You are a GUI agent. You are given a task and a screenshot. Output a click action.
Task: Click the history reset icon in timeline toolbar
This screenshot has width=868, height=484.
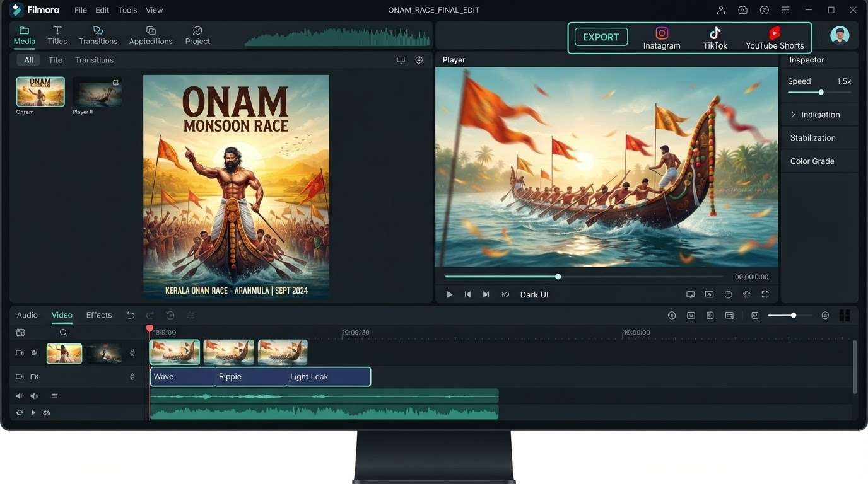point(170,315)
